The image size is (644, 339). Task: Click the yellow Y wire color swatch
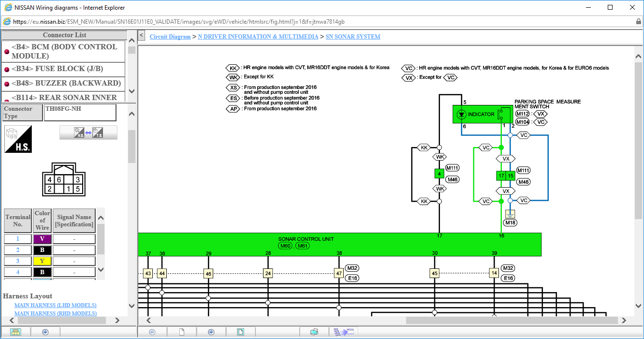[42, 261]
